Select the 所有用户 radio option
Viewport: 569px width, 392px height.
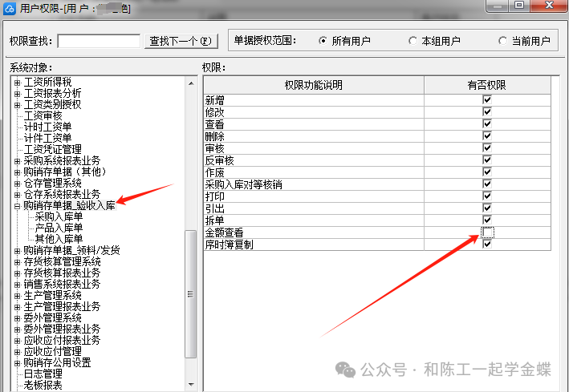tap(323, 41)
